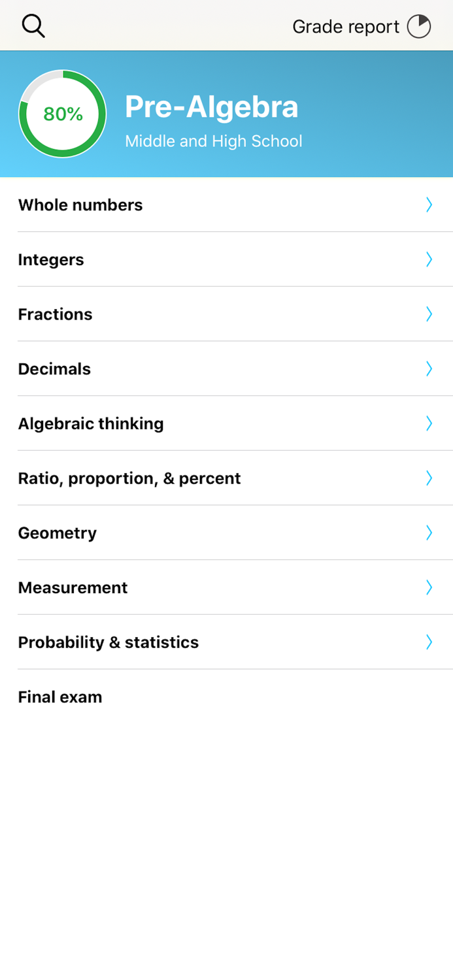Viewport: 453px width, 980px height.
Task: Tap the 80% progress ring
Action: (x=62, y=113)
